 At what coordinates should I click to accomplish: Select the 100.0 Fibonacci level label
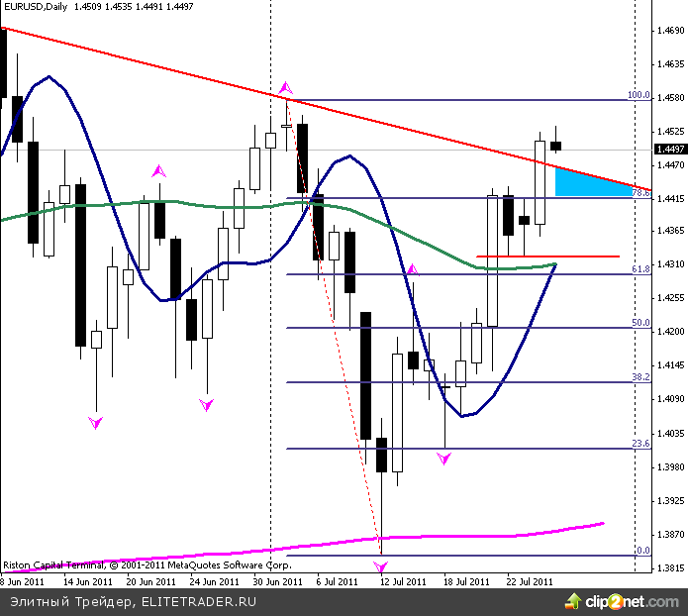point(638,95)
